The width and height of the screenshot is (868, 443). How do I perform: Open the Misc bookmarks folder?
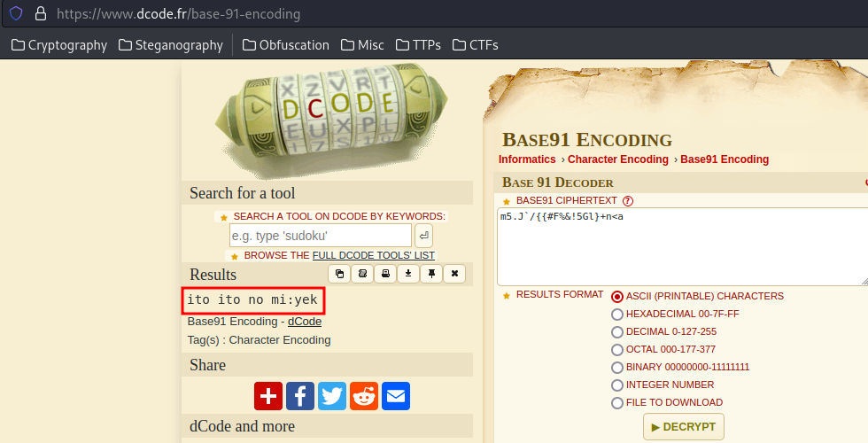(362, 45)
